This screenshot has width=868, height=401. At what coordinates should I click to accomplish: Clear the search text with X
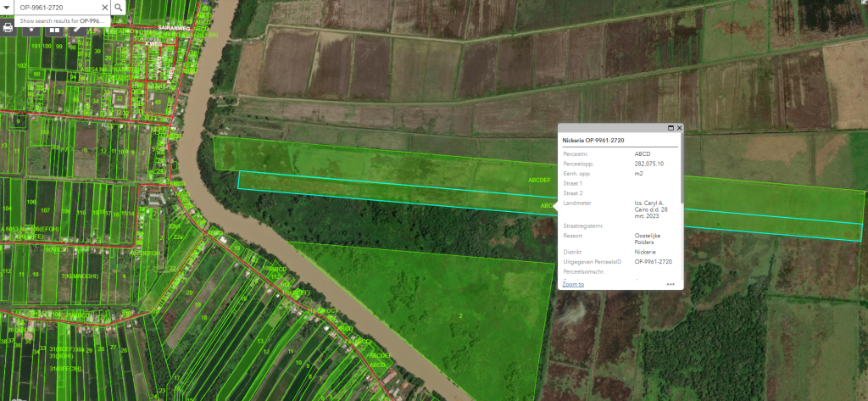[105, 7]
